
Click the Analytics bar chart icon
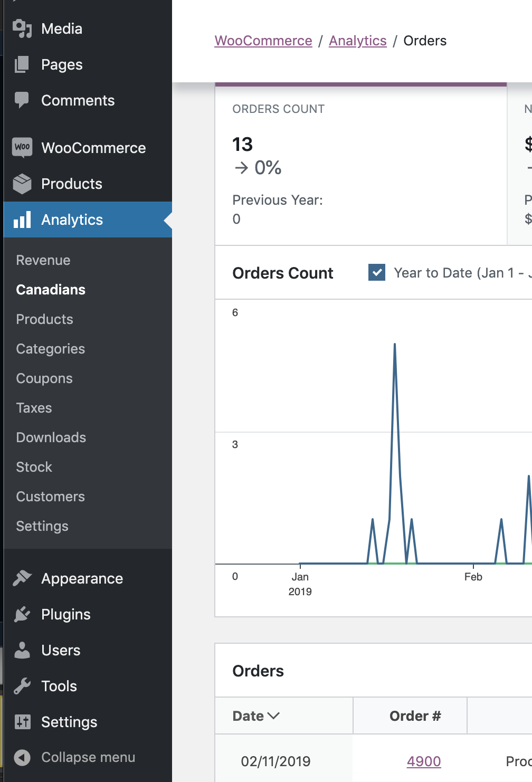(x=22, y=220)
